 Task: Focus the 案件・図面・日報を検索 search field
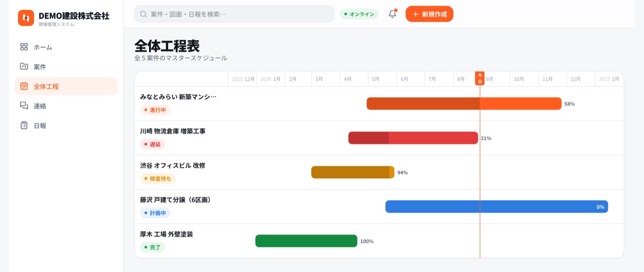(234, 14)
